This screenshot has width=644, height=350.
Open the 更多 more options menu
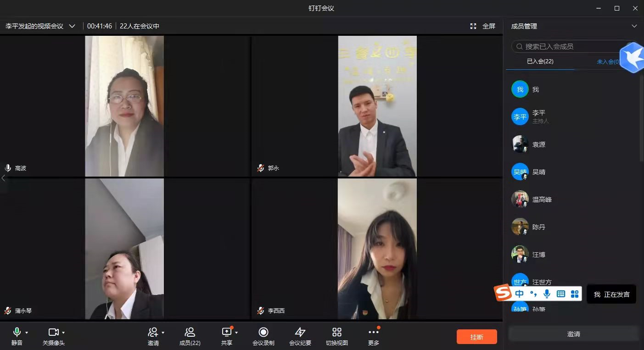[373, 333]
